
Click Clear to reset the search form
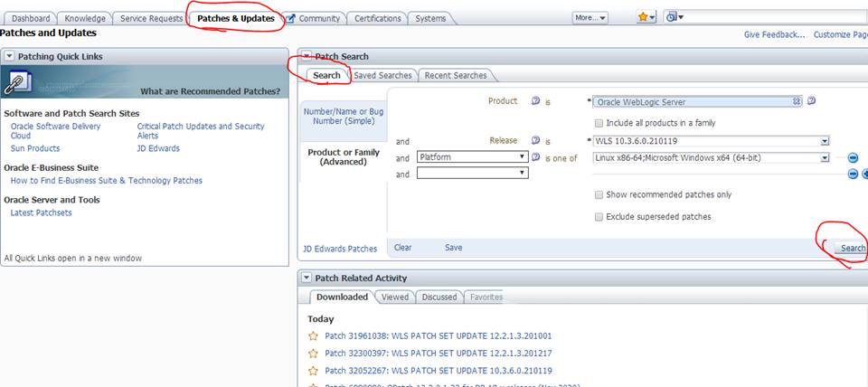click(x=403, y=248)
